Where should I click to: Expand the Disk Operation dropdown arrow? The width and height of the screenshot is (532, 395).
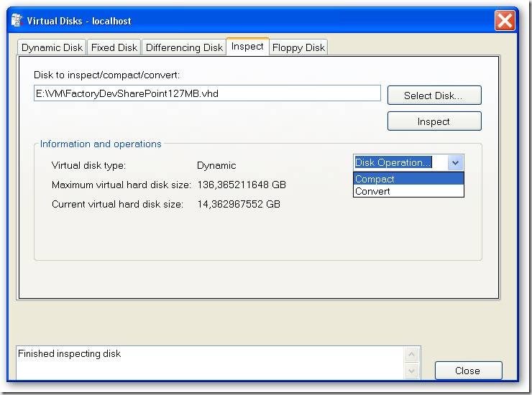455,163
